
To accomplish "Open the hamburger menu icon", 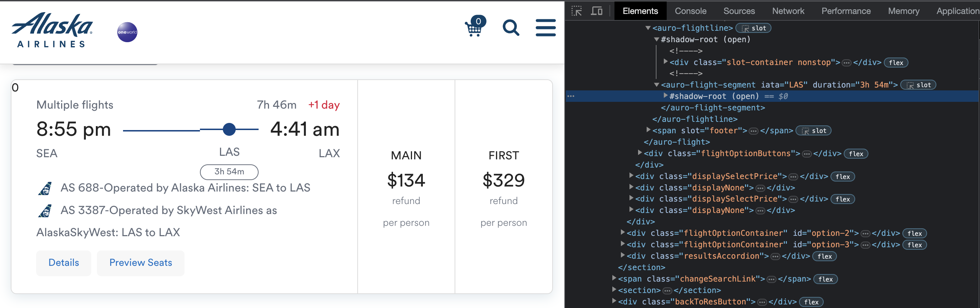I will (x=545, y=28).
